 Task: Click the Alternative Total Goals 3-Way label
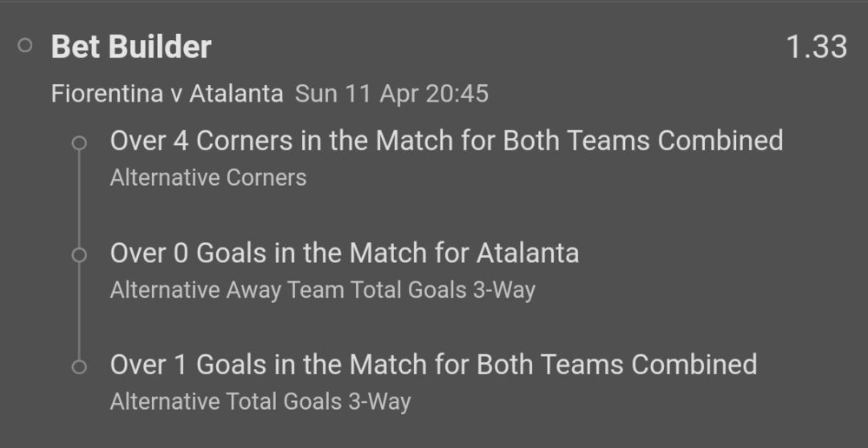[x=260, y=401]
